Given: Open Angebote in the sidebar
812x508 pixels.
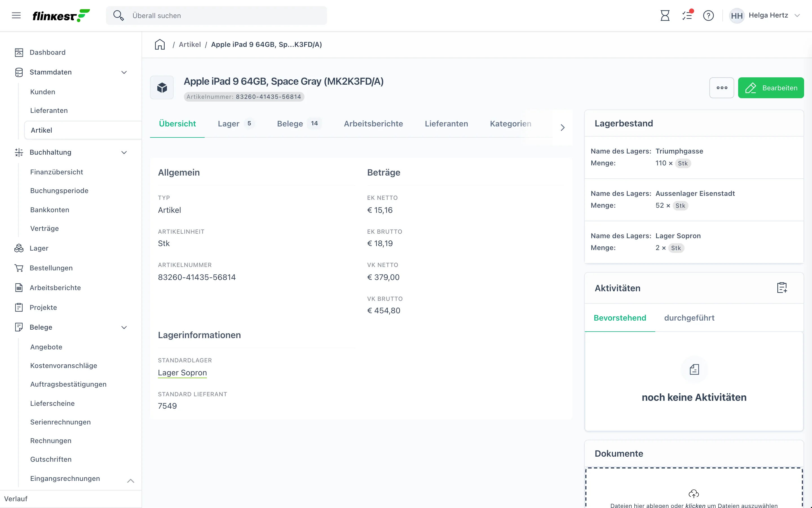Looking at the screenshot, I should (x=46, y=347).
